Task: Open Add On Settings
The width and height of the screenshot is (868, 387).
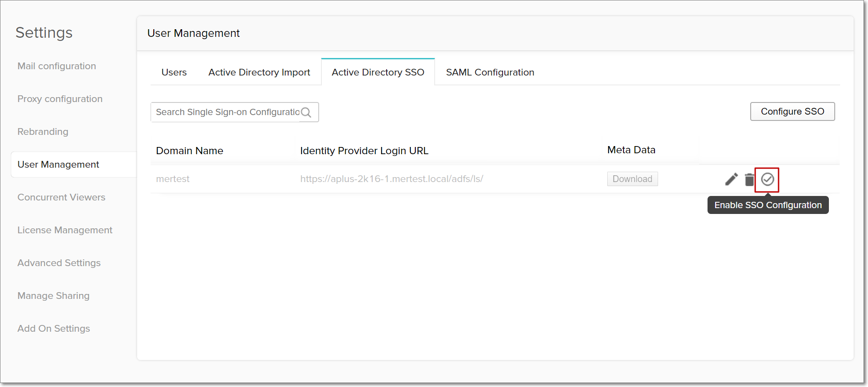Action: (53, 329)
